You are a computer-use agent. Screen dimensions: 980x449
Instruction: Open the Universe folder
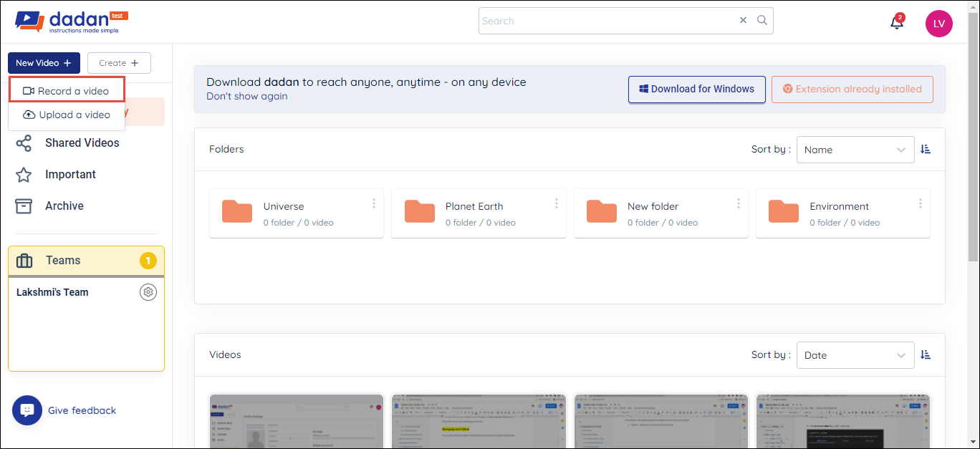(297, 213)
